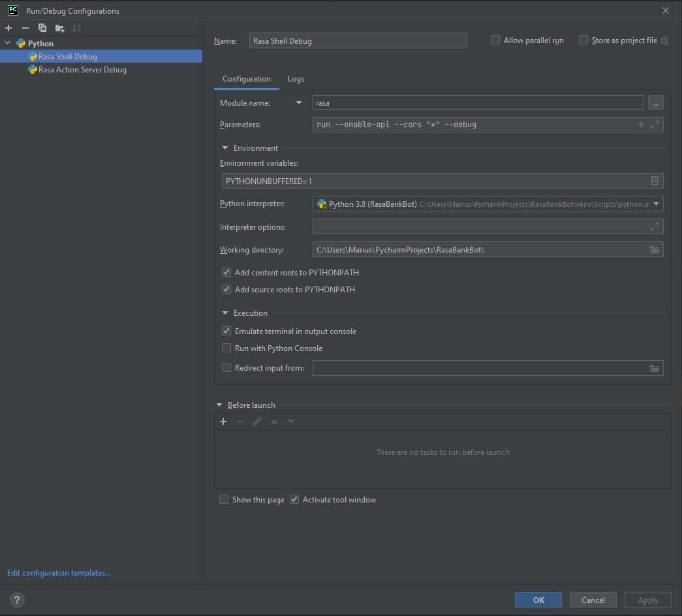
Task: Add a new run configuration
Action: tap(8, 27)
